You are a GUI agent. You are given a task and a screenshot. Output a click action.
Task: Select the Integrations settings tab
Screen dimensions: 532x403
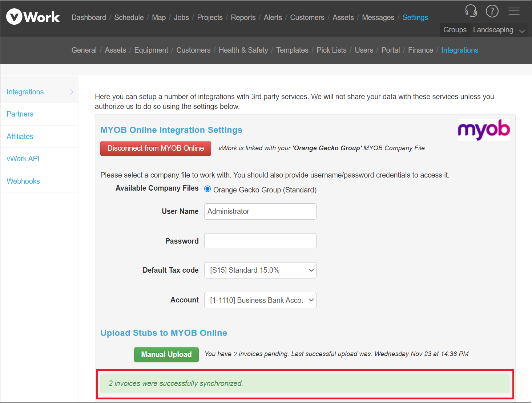pyautogui.click(x=460, y=50)
